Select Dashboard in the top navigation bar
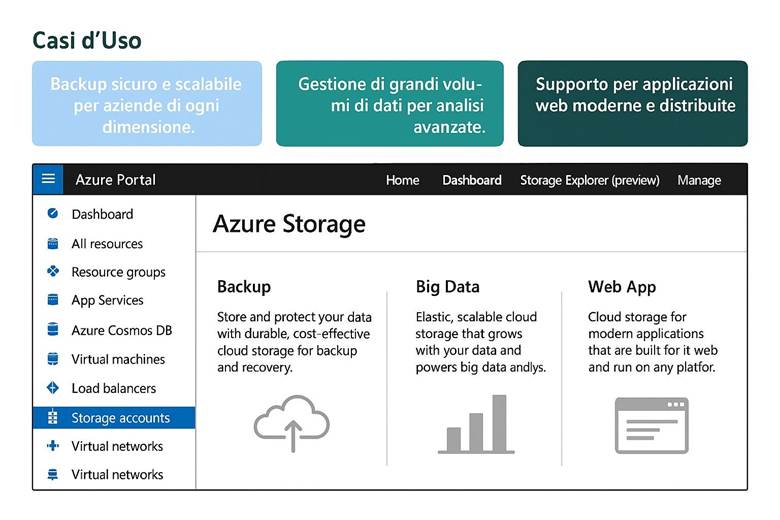The height and width of the screenshot is (520, 780). 472,180
